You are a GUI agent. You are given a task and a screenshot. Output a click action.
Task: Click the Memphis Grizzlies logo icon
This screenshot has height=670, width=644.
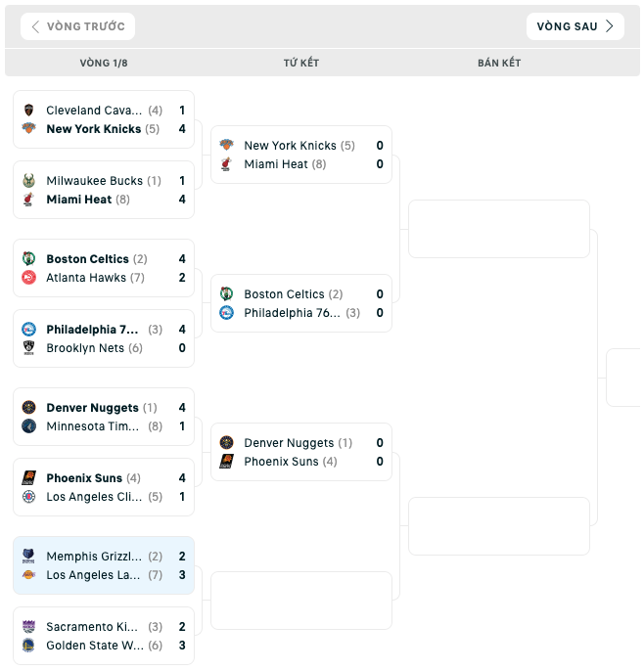(28, 556)
